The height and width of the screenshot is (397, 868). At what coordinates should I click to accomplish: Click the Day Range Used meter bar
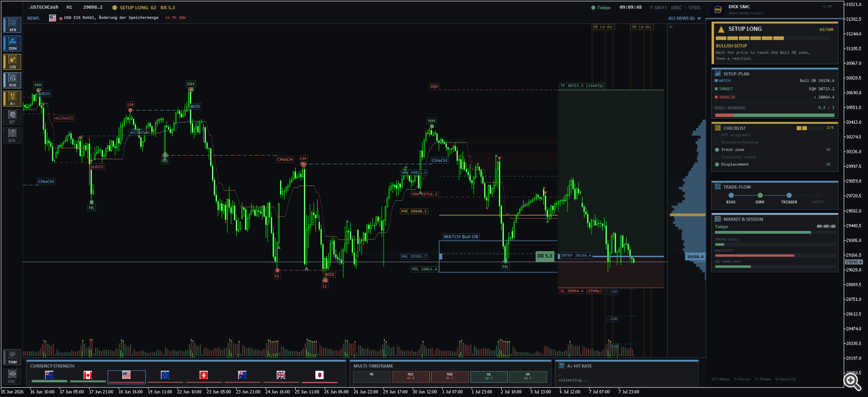pyautogui.click(x=775, y=267)
